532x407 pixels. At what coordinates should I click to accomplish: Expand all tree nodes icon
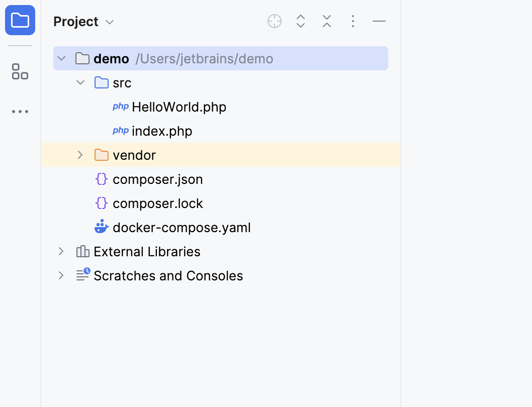pyautogui.click(x=301, y=22)
